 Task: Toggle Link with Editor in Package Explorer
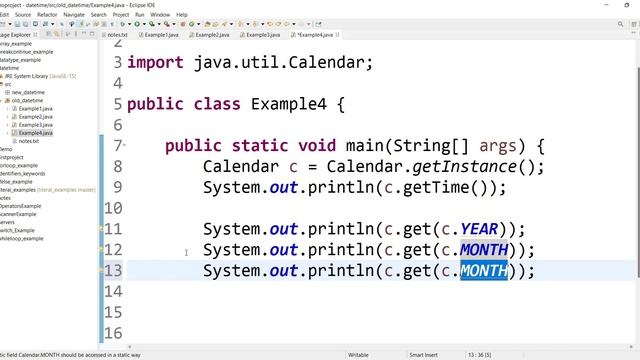click(x=56, y=34)
